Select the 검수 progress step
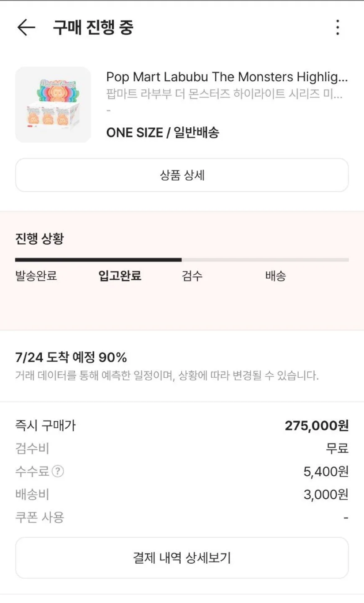Viewport: 364px width, 603px height. [x=192, y=276]
